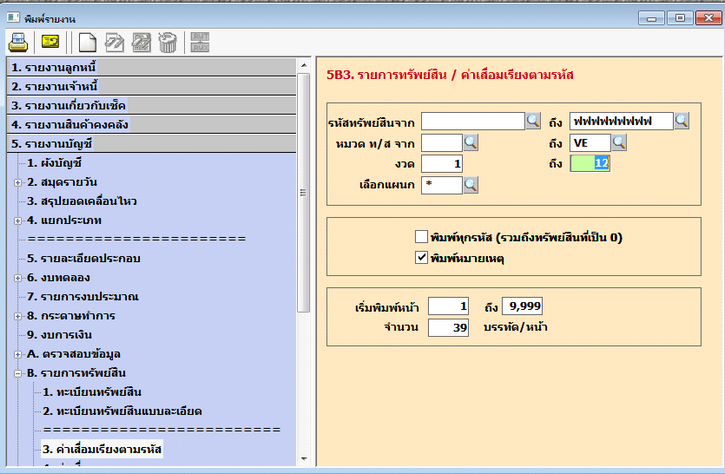Open the เลือกแผนก lookup magnifier
725x474 pixels.
[471, 185]
